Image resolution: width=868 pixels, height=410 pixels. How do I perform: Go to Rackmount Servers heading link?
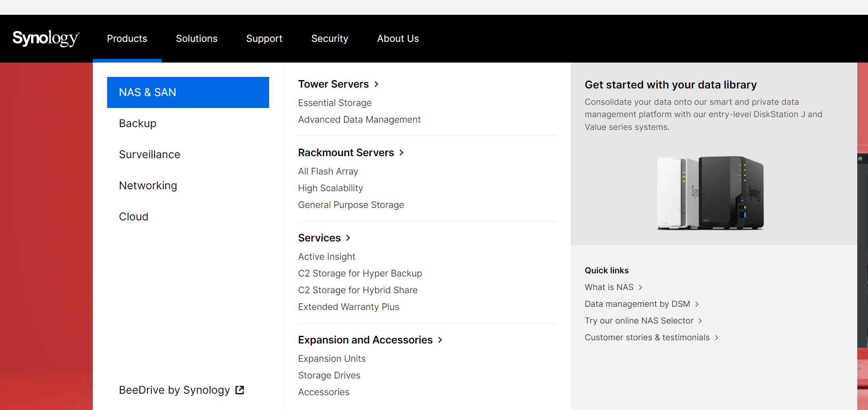click(346, 153)
